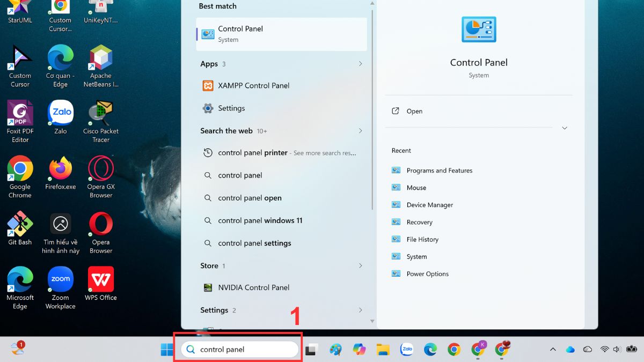Select Cisco Packet Tracer desktop icon
Viewport: 644px width, 362px height.
pos(101,121)
